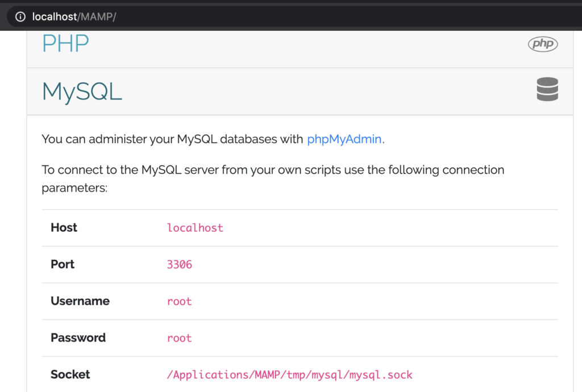Select the Password value root
Image resolution: width=582 pixels, height=392 pixels.
click(x=179, y=338)
